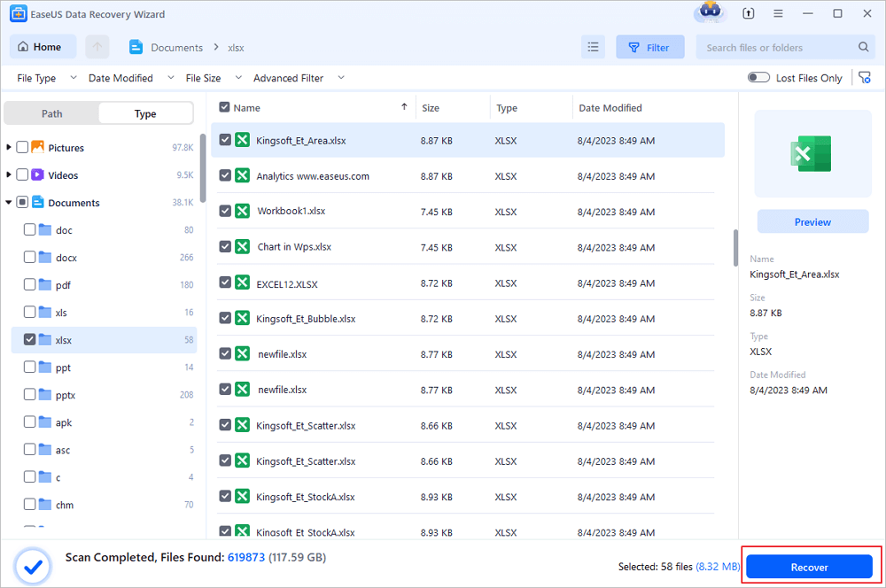
Task: Click the scan completed checkmark icon
Action: (34, 566)
